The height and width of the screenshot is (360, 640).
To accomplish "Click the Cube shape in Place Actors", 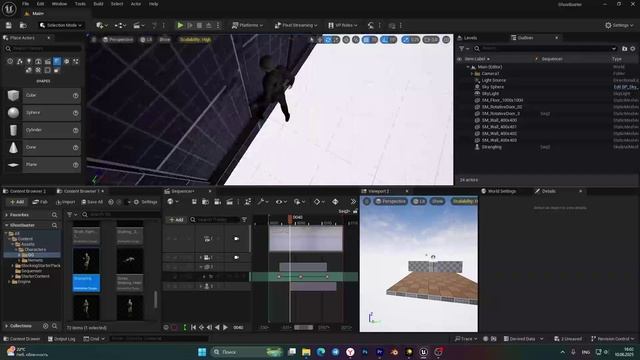I will coord(42,95).
